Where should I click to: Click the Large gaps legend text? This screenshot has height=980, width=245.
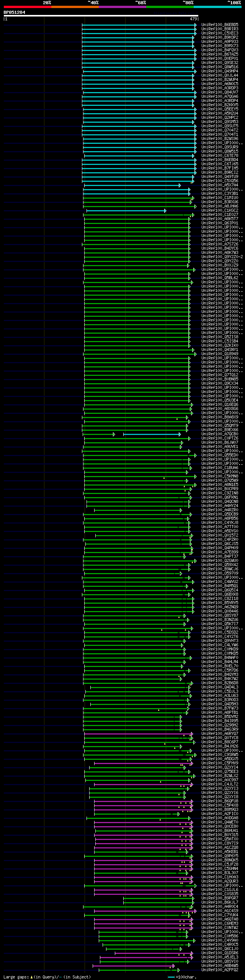click(47, 977)
